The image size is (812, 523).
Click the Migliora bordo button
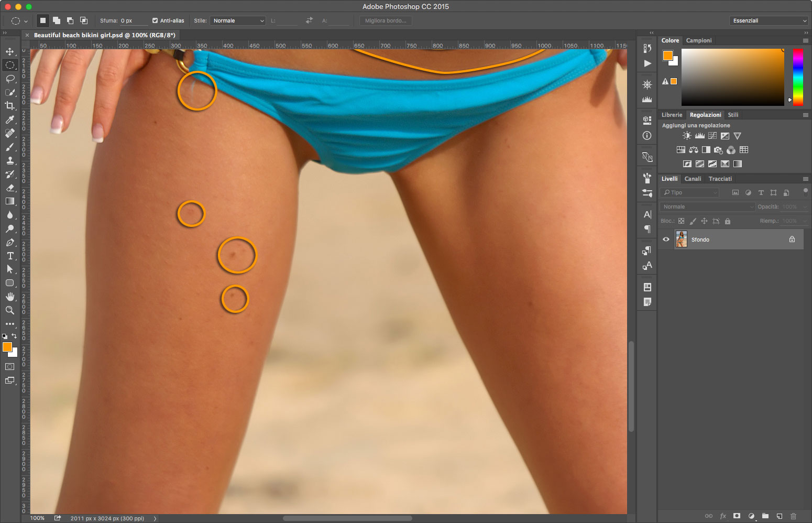coord(386,20)
